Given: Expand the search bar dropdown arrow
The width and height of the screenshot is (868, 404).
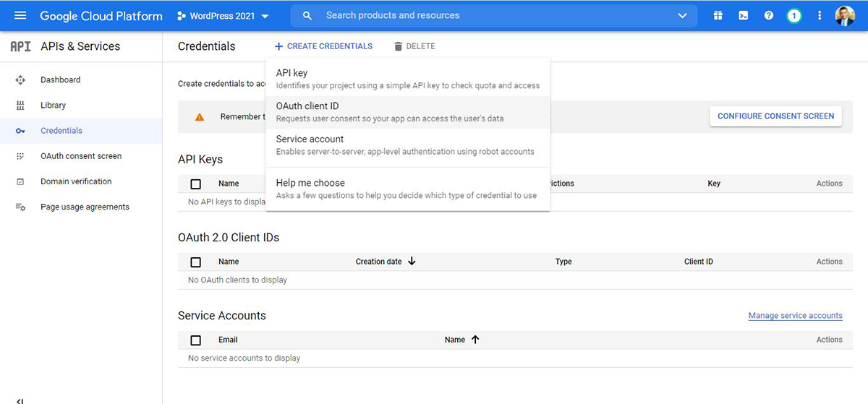Looking at the screenshot, I should coord(682,16).
